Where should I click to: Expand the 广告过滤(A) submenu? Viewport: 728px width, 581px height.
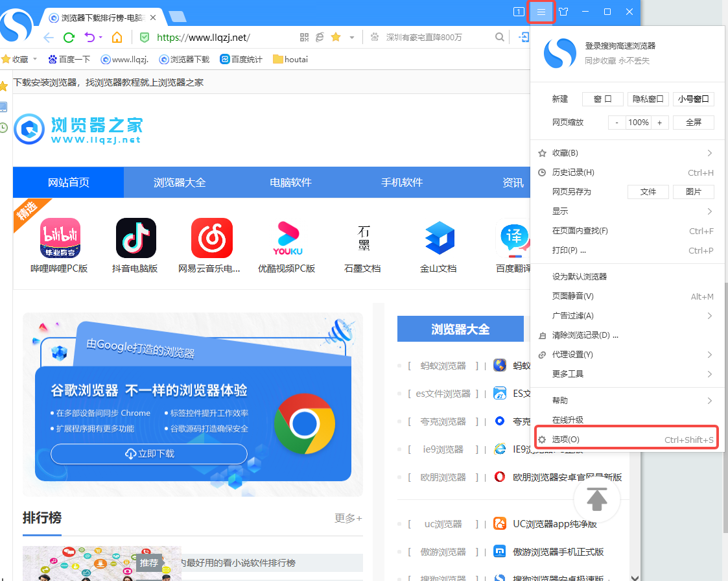(x=709, y=316)
